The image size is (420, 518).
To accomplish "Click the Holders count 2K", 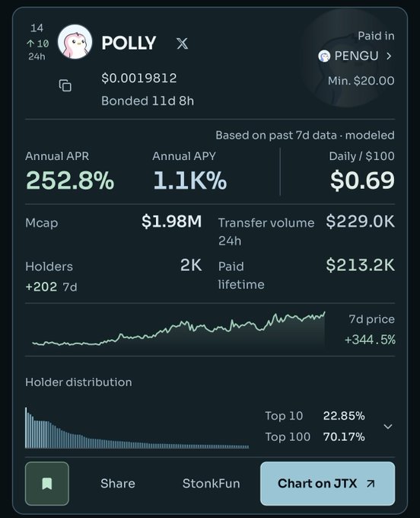I will pyautogui.click(x=191, y=265).
